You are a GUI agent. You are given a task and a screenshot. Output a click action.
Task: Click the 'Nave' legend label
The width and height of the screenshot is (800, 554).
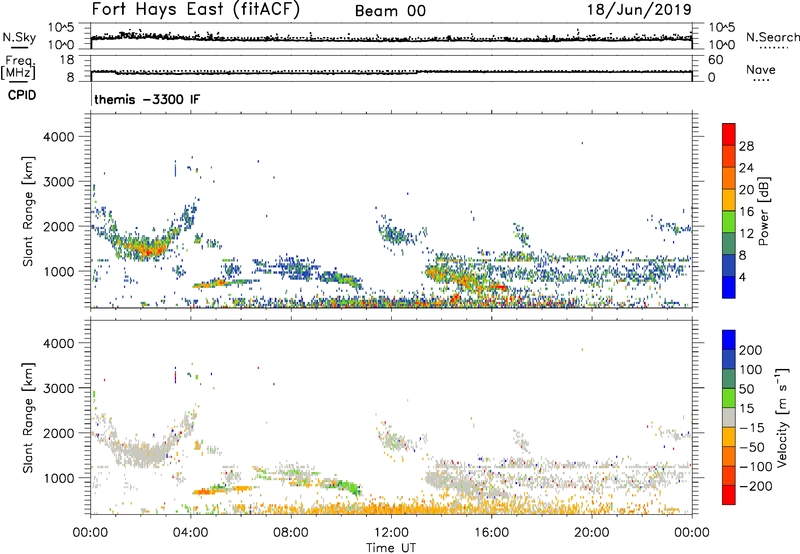pyautogui.click(x=760, y=69)
